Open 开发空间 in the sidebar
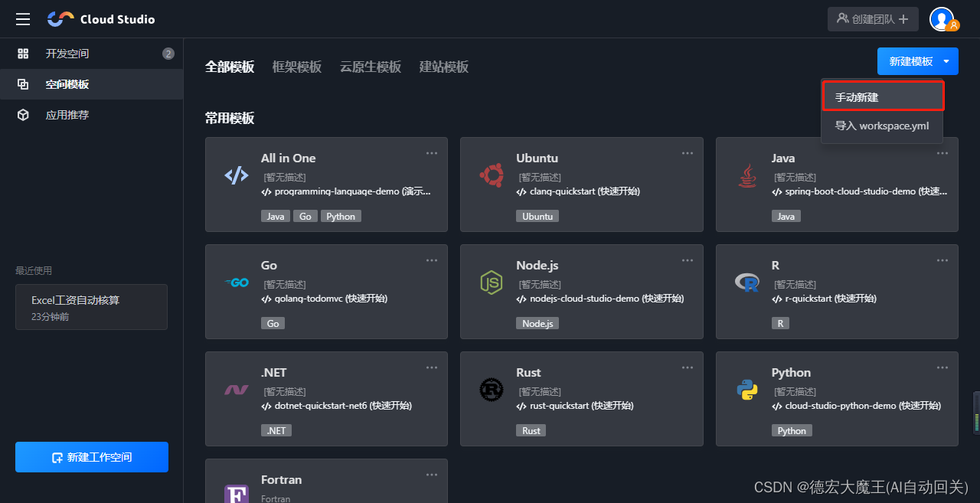Viewport: 980px width, 503px height. point(91,54)
